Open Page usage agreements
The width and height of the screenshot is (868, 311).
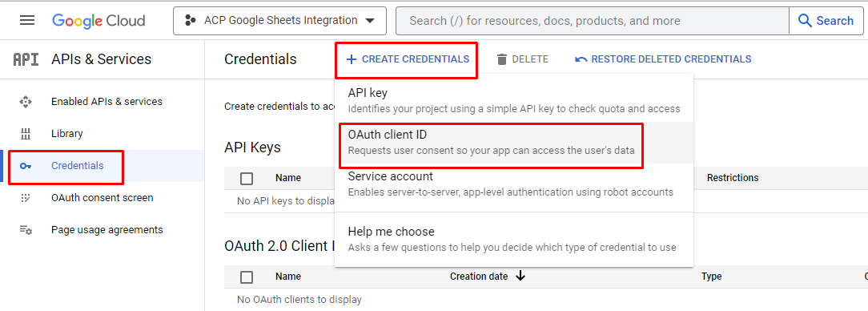coord(106,229)
